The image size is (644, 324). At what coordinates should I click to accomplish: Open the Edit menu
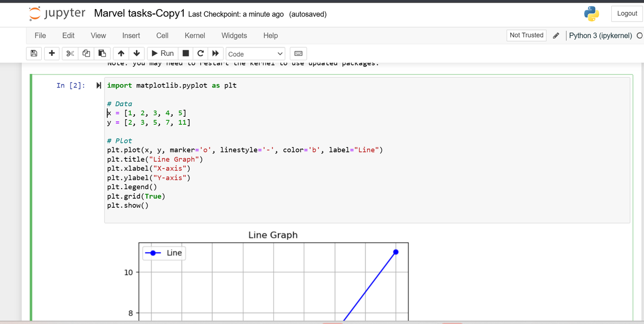coord(68,35)
